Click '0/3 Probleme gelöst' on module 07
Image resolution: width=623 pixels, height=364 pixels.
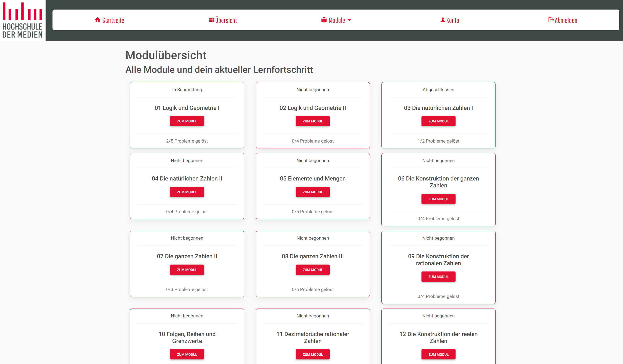tap(187, 289)
